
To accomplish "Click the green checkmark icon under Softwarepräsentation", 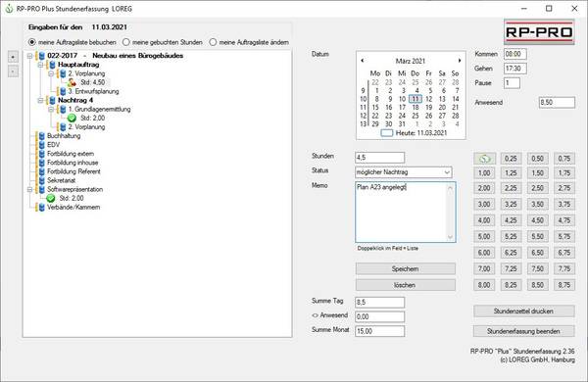I will tap(51, 198).
